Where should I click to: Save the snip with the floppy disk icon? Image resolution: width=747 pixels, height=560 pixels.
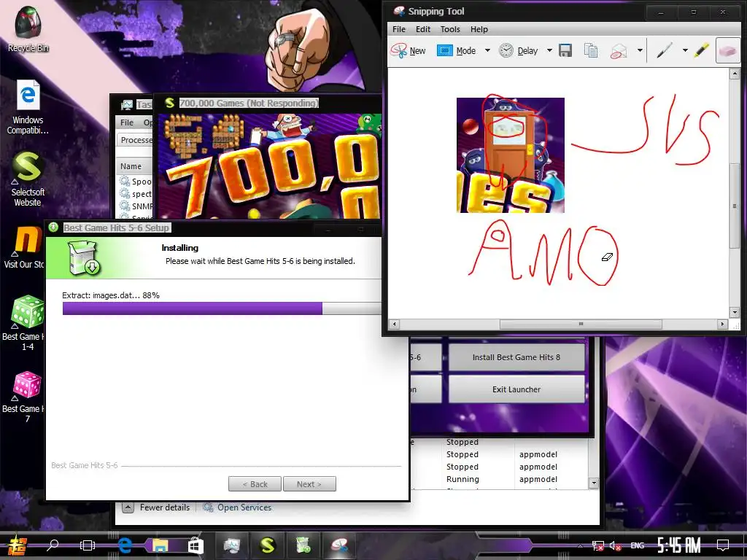point(565,50)
